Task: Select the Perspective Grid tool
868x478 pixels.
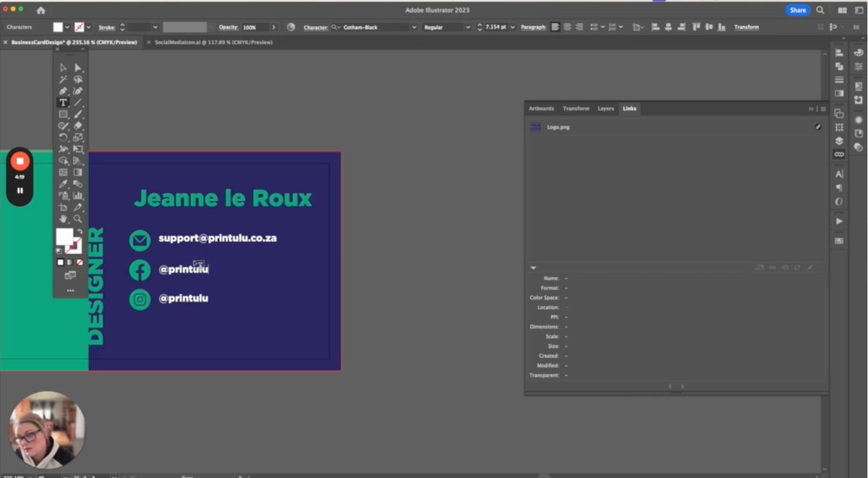Action: point(77,161)
